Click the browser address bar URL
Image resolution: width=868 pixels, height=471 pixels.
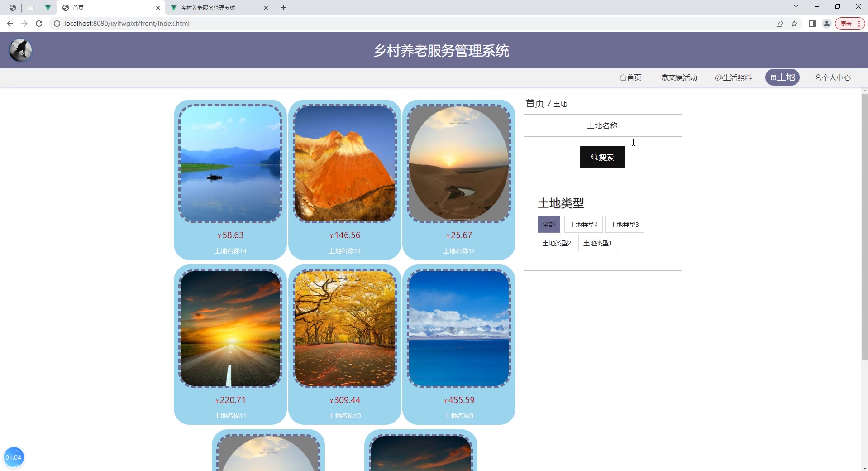pos(127,24)
